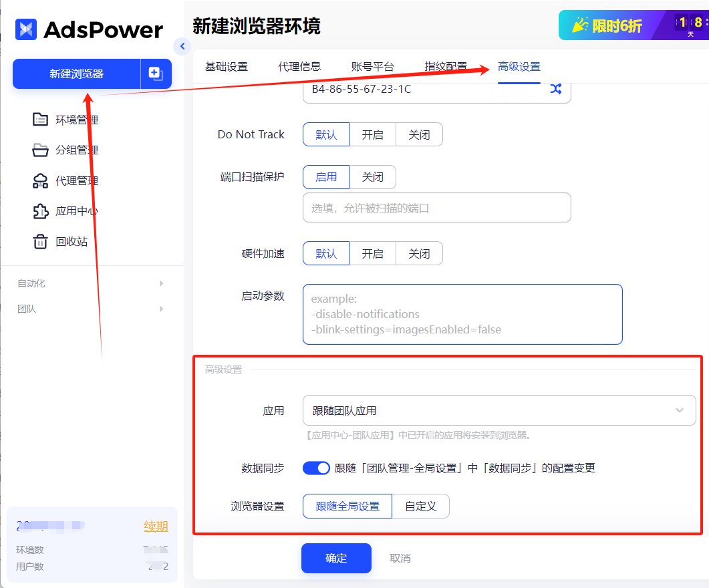Screen dimensions: 709x588
Task: Set 硬件加速 to 关闭
Action: pos(419,253)
